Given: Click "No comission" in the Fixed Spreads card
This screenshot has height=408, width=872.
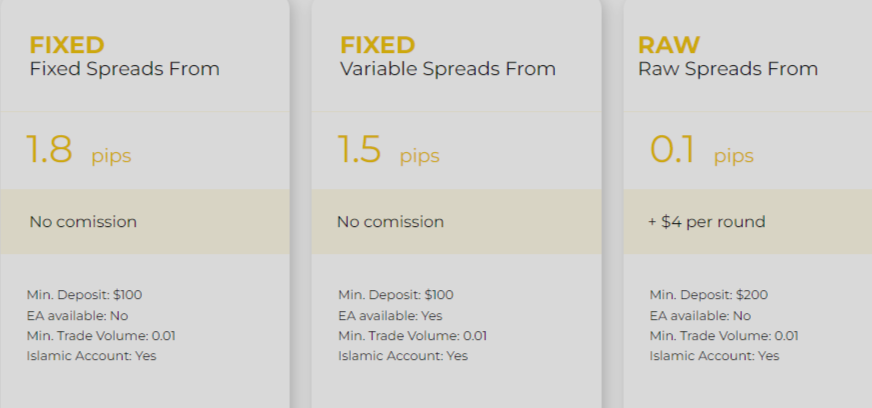Looking at the screenshot, I should 83,222.
